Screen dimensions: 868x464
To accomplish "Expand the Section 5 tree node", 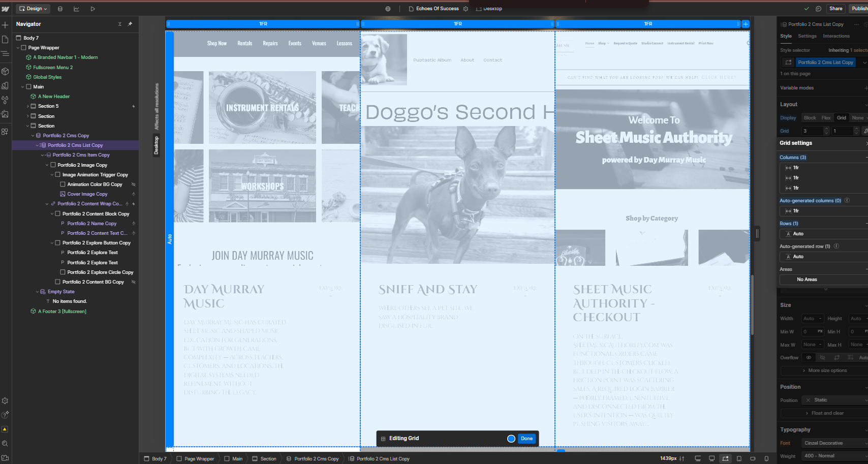I will (27, 106).
